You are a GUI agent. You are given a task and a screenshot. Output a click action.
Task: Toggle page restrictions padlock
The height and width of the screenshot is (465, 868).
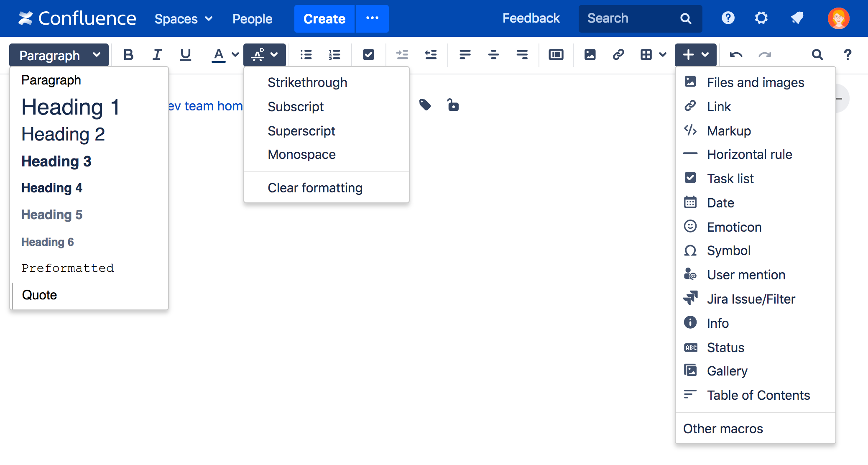(x=453, y=105)
